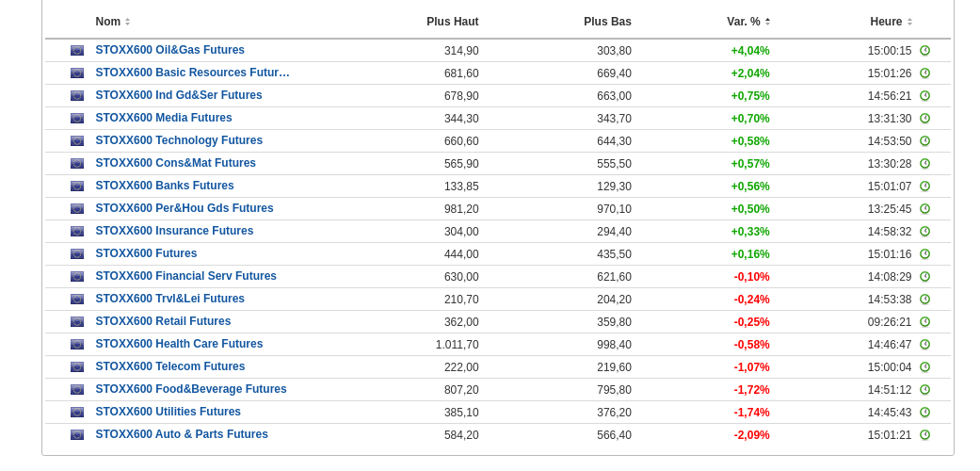Click the Plus Bas column header
This screenshot has height=471, width=980.
(x=607, y=22)
